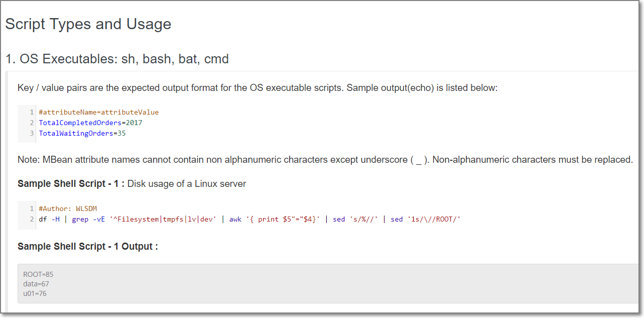644x318 pixels.
Task: Click the Script Types and Usage heading
Action: [x=88, y=24]
